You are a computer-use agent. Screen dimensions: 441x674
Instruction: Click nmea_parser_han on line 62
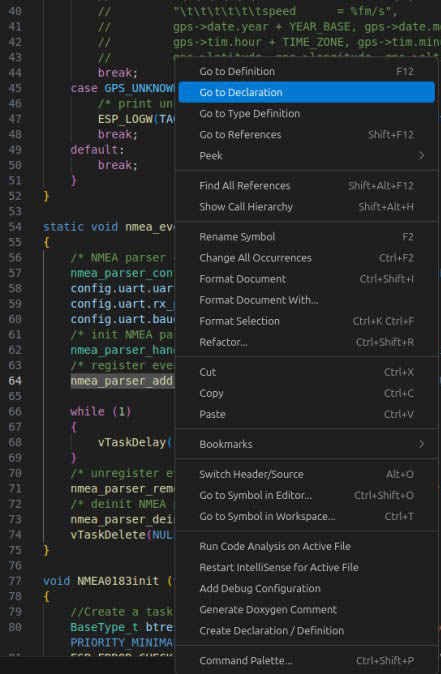pyautogui.click(x=122, y=350)
